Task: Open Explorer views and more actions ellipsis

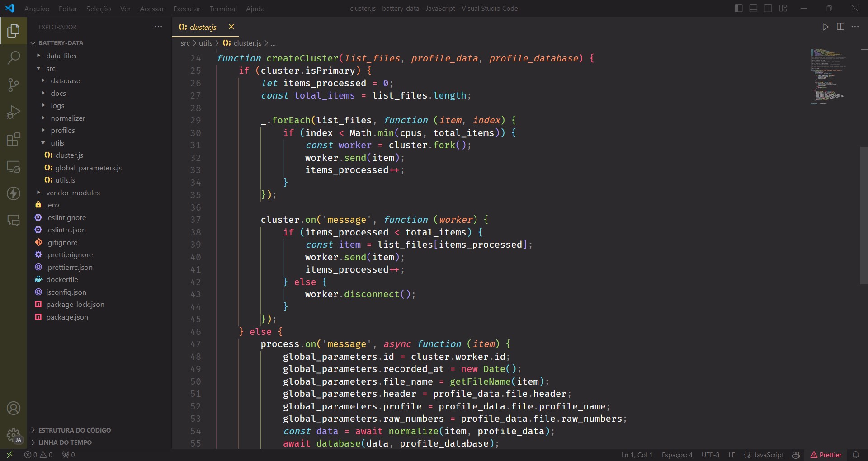Action: (158, 27)
